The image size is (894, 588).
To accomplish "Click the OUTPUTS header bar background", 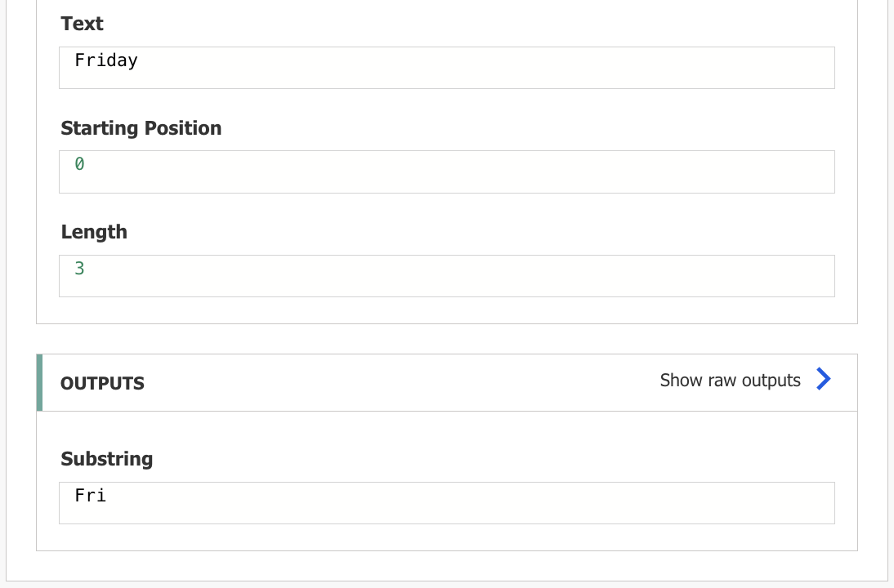I will coord(409,382).
